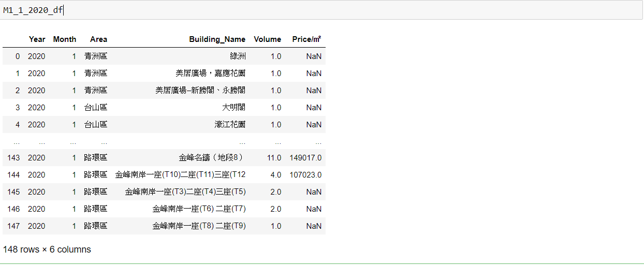Click area 路環區 in row 143
Image resolution: width=644 pixels, height=265 pixels.
(96, 158)
